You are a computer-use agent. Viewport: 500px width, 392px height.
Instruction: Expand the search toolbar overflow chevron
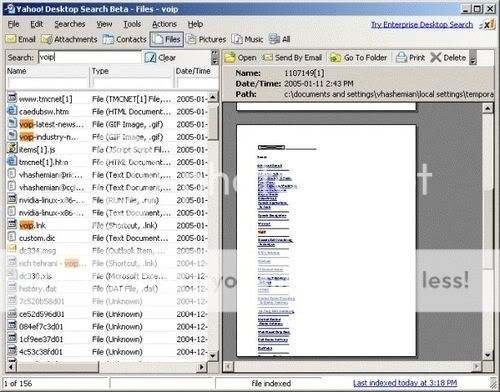tap(215, 58)
